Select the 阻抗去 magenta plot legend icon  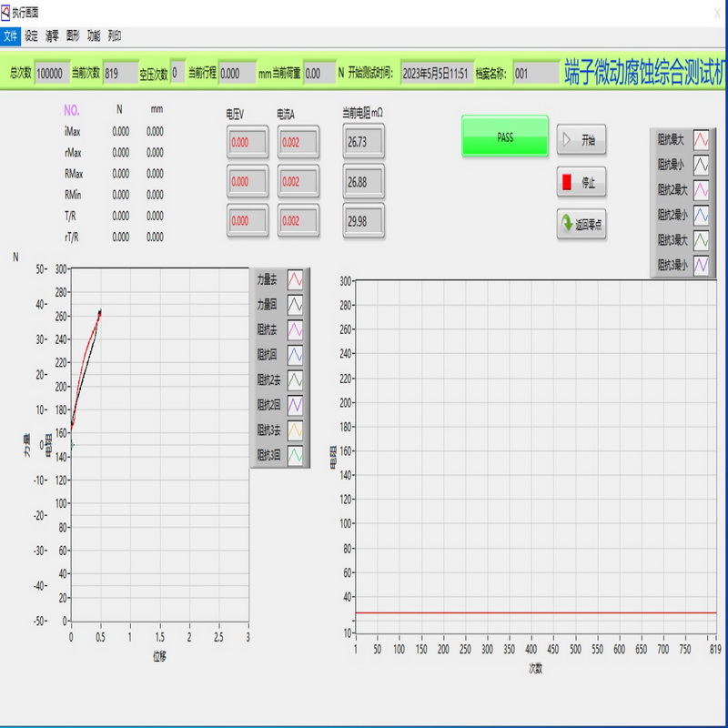point(297,329)
